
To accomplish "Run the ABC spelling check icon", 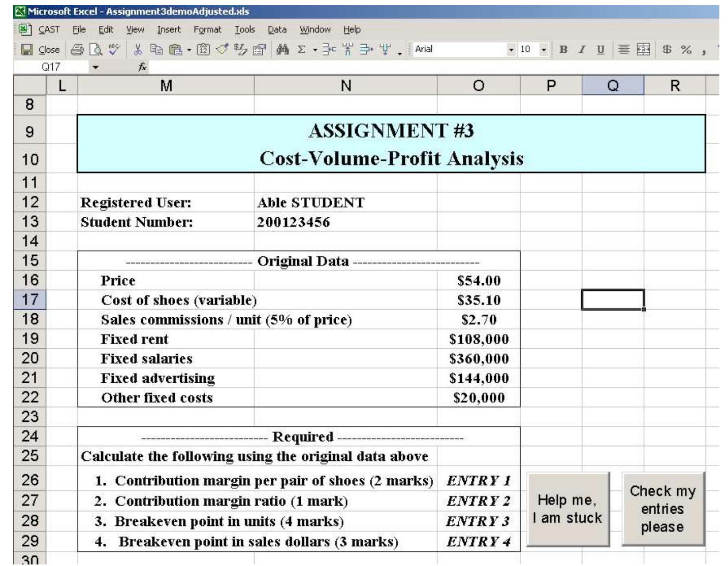I will (x=114, y=50).
